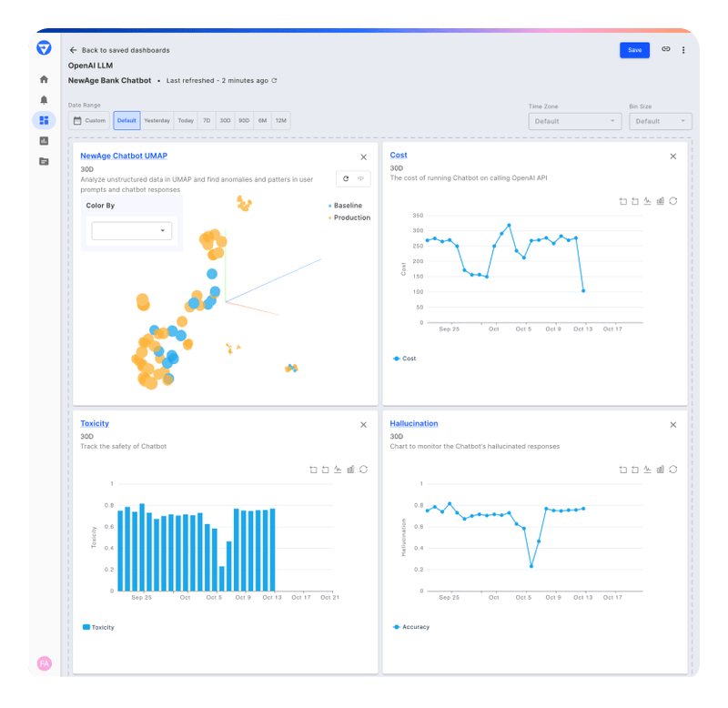Open the Bin Size dropdown
The height and width of the screenshot is (708, 728).
(661, 120)
